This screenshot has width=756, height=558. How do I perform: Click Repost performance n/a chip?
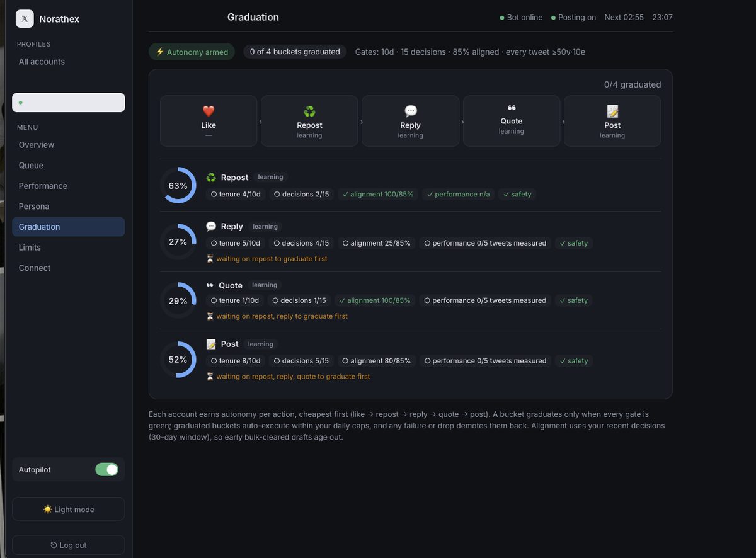(459, 194)
